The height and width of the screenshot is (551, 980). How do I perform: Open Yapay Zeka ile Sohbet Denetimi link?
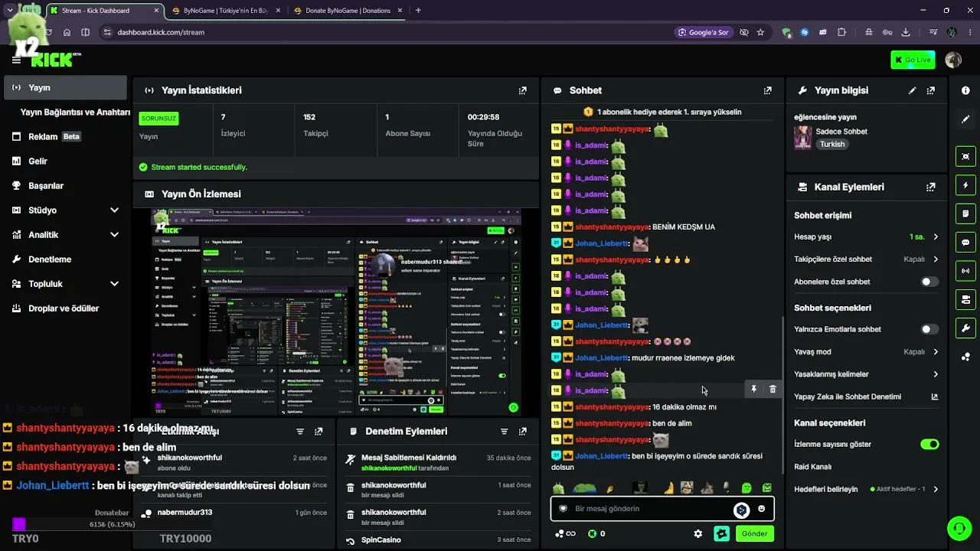pyautogui.click(x=867, y=397)
